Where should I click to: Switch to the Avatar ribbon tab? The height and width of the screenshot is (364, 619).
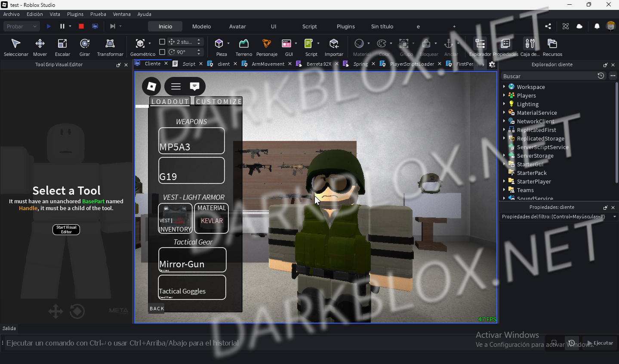[237, 26]
